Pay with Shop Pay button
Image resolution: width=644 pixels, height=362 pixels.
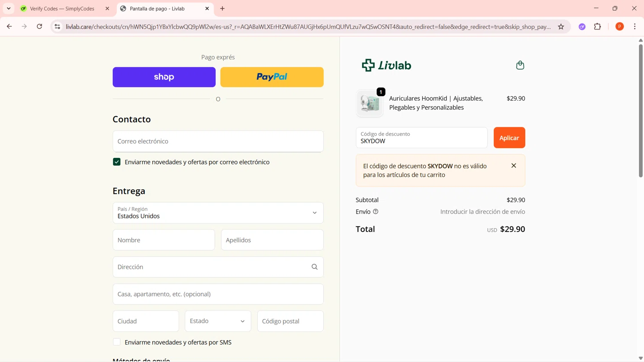point(164,77)
